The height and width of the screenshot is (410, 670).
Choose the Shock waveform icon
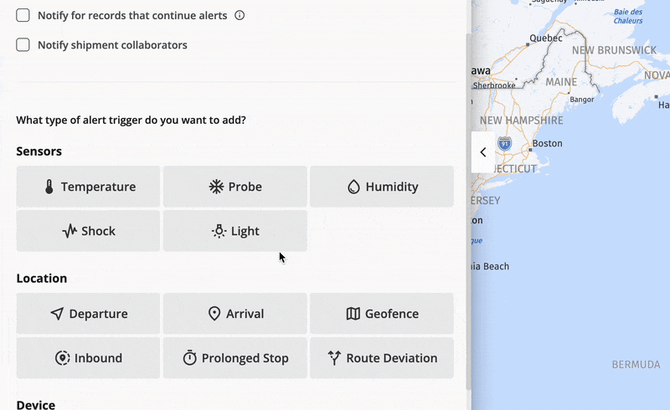click(x=69, y=231)
